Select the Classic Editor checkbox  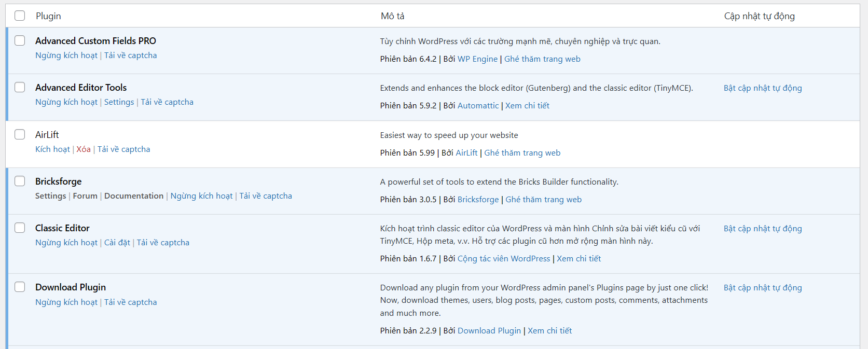[20, 228]
